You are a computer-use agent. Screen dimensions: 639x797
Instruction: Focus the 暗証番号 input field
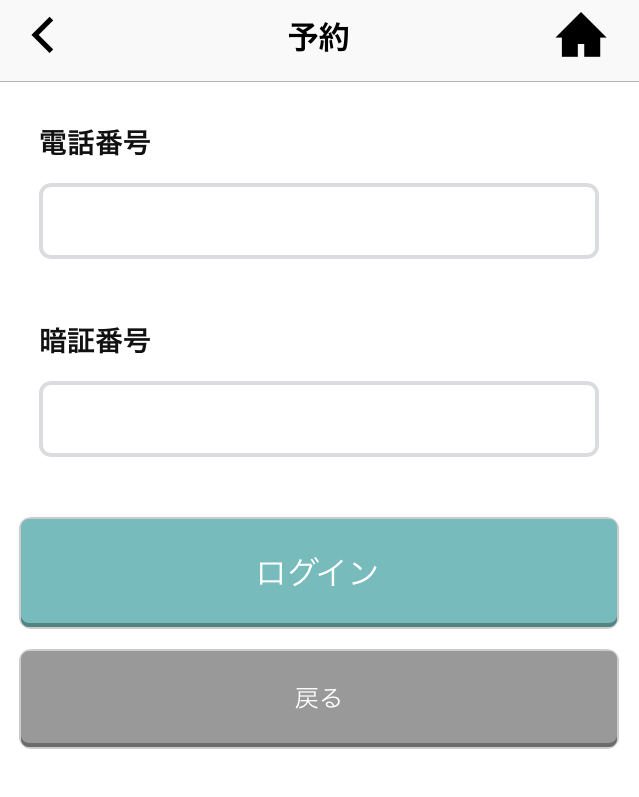pyautogui.click(x=319, y=419)
